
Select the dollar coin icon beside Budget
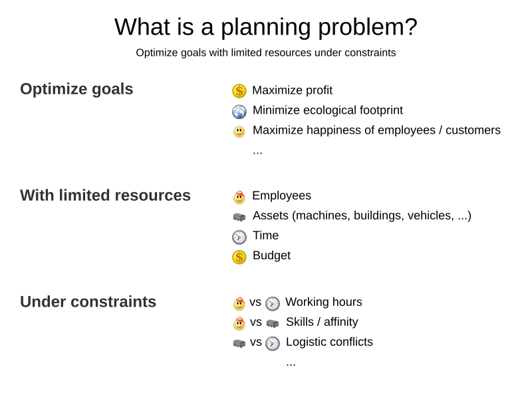pyautogui.click(x=239, y=257)
